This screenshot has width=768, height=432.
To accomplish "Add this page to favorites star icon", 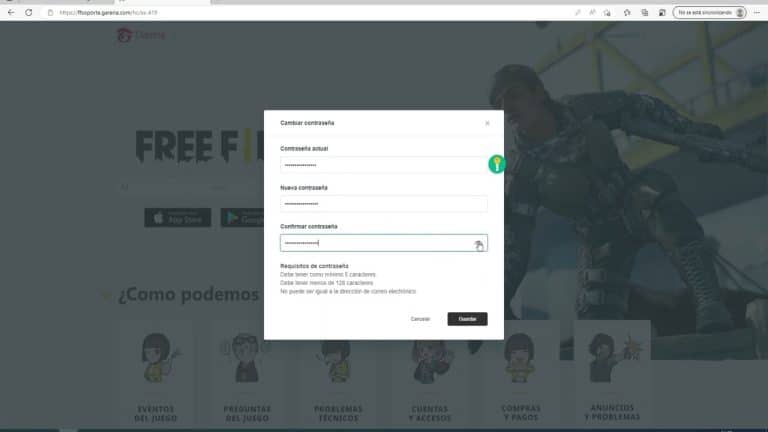I will (607, 13).
